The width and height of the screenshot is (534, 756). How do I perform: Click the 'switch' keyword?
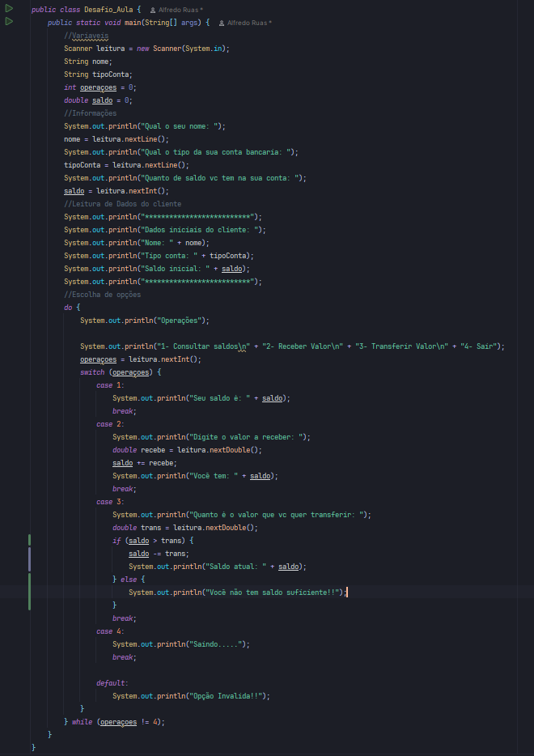92,372
